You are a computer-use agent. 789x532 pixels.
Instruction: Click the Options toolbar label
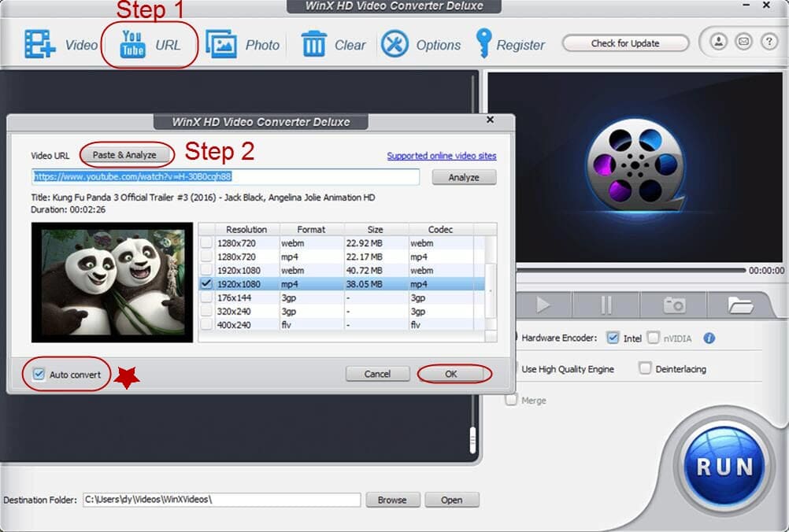tap(439, 45)
